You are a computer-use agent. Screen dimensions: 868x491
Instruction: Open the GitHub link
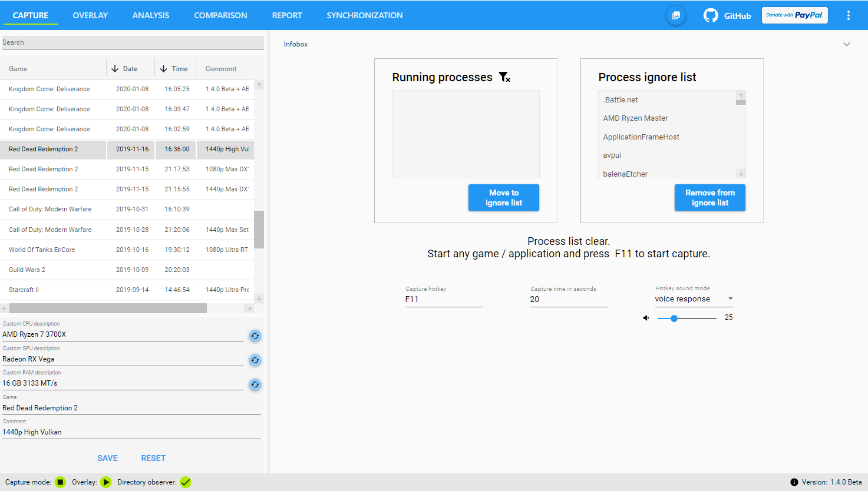click(727, 15)
